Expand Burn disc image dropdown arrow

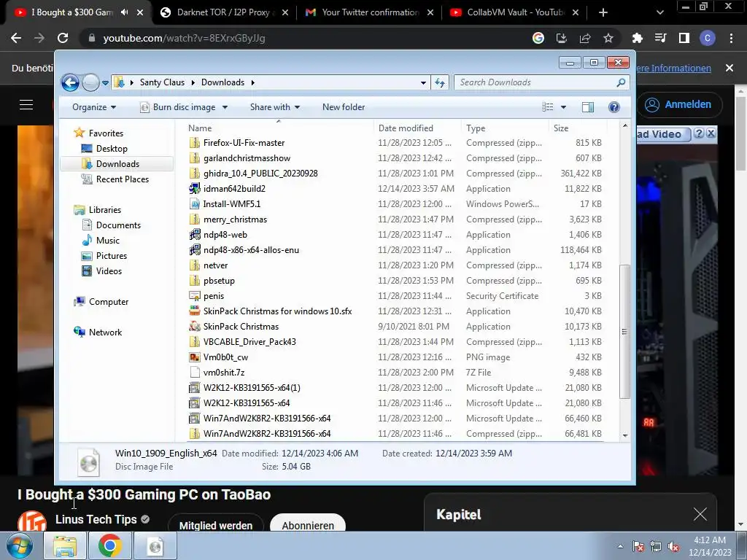point(225,107)
